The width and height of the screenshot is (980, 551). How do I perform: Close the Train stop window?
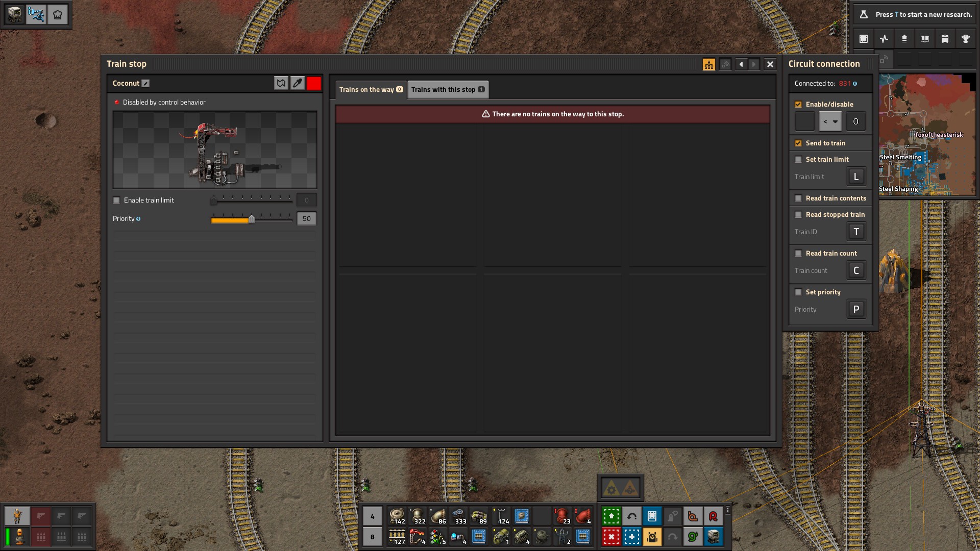(770, 64)
